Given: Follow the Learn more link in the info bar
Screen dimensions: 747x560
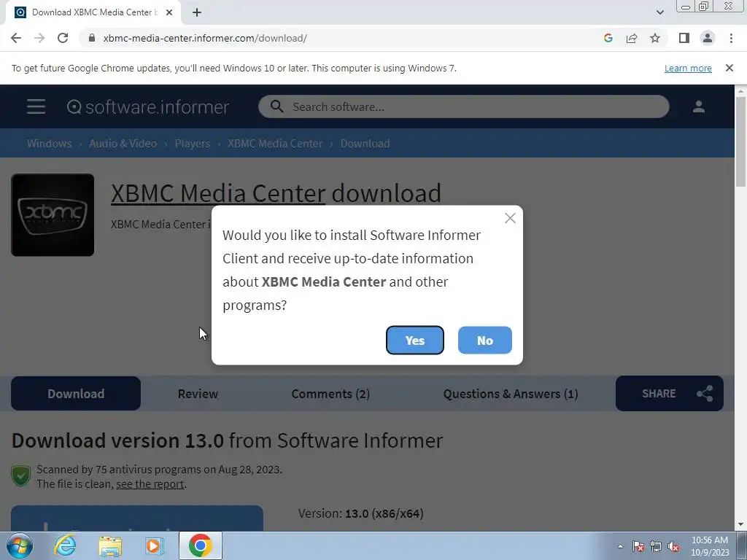Looking at the screenshot, I should click(x=688, y=68).
